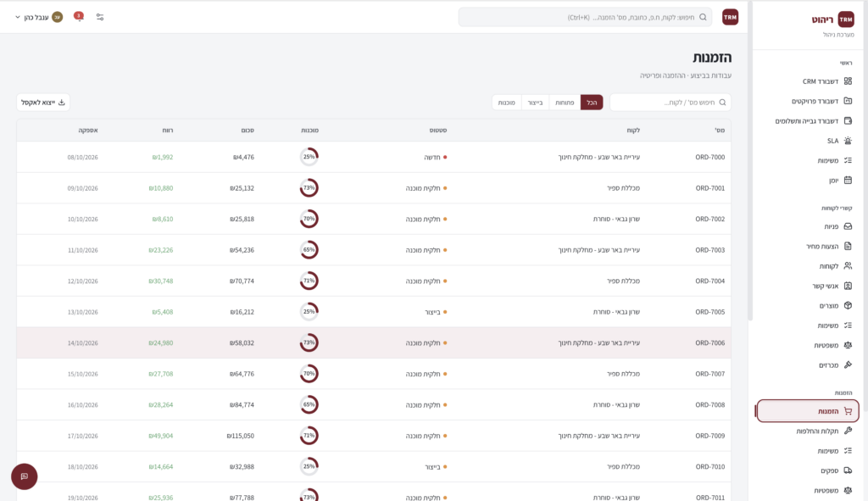Switch to the פתוחות filter tab
The image size is (868, 501).
pyautogui.click(x=565, y=103)
